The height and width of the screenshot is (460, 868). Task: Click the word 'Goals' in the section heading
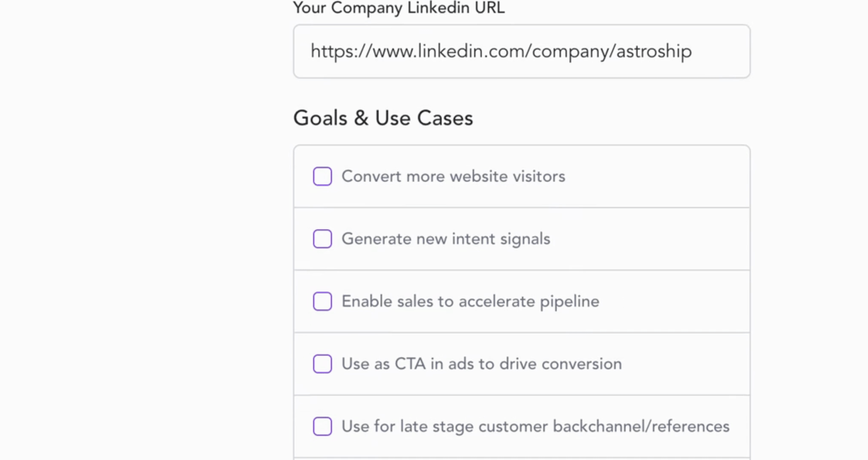point(320,118)
